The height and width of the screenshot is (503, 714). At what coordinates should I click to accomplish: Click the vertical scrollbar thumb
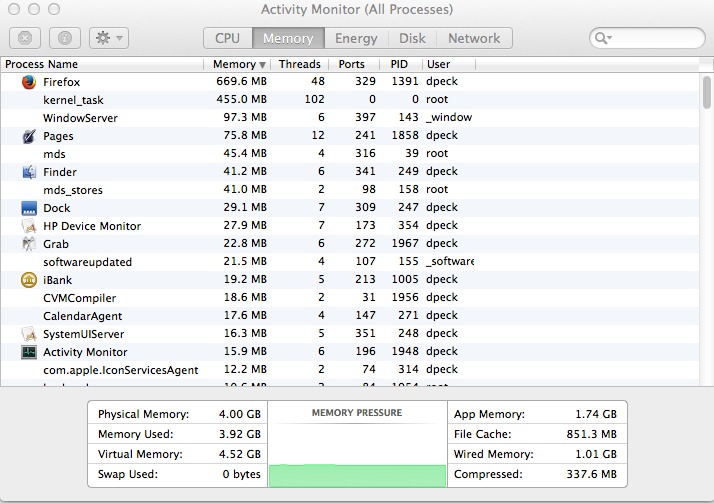click(x=707, y=92)
